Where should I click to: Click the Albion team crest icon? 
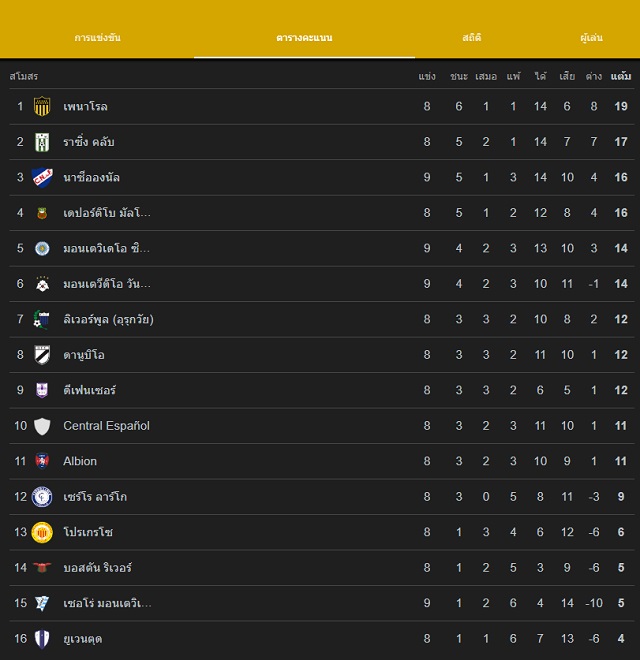click(x=42, y=461)
